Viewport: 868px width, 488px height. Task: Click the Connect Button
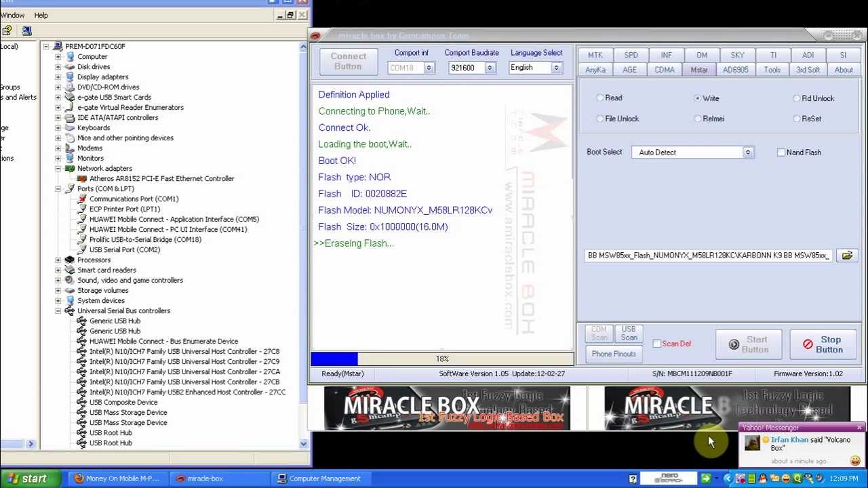pyautogui.click(x=348, y=61)
